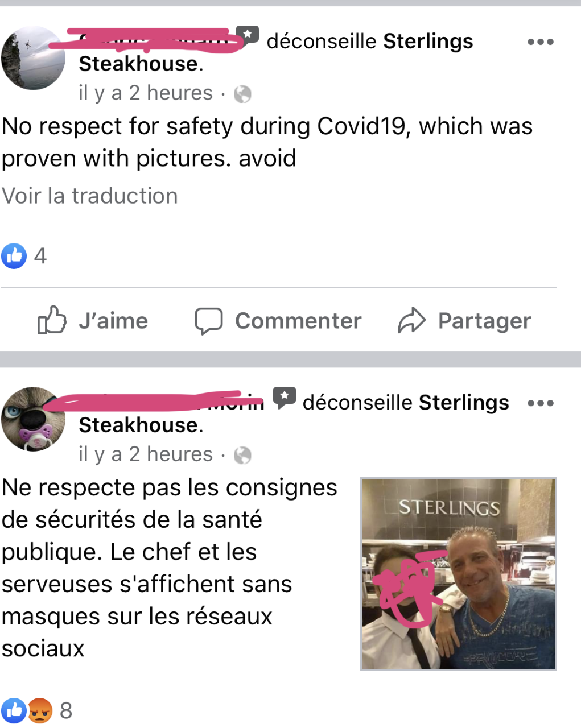
Task: Click the angry reaction icon on second review
Action: 39,711
